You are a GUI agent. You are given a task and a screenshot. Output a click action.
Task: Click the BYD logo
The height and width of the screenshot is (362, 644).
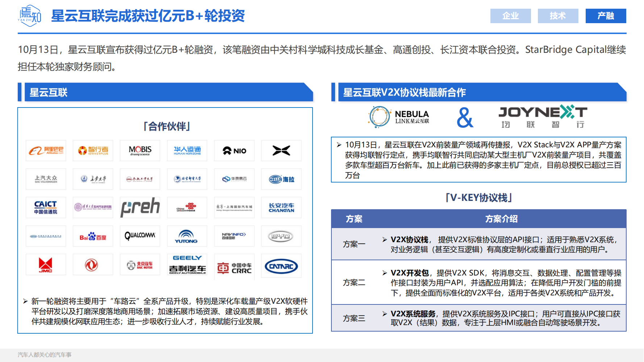(x=281, y=236)
